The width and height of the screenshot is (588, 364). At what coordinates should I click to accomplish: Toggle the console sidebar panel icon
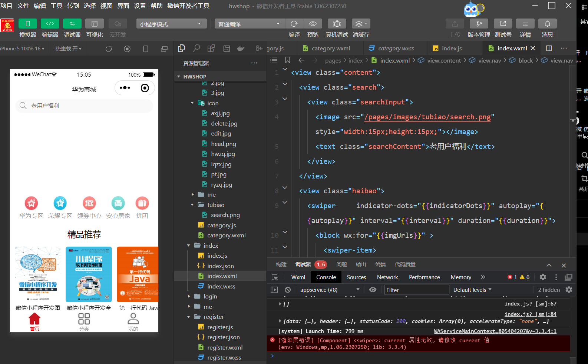tap(274, 290)
